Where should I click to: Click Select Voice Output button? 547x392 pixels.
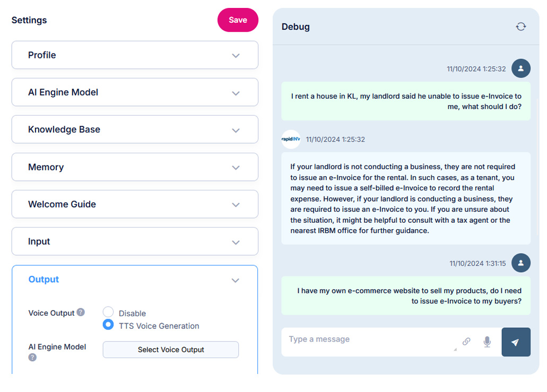[x=171, y=350]
